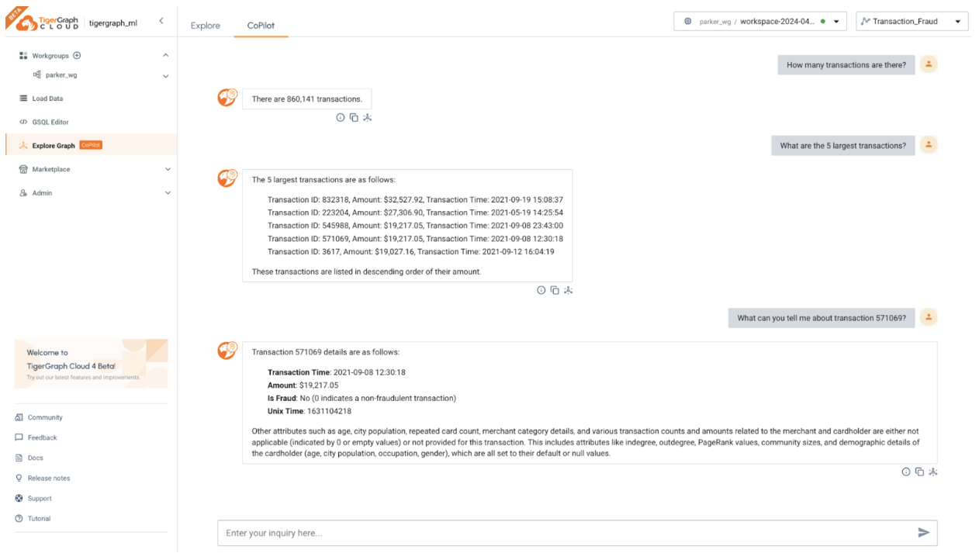The image size is (979, 560).
Task: Click the user avatar beside a question
Action: pyautogui.click(x=929, y=64)
